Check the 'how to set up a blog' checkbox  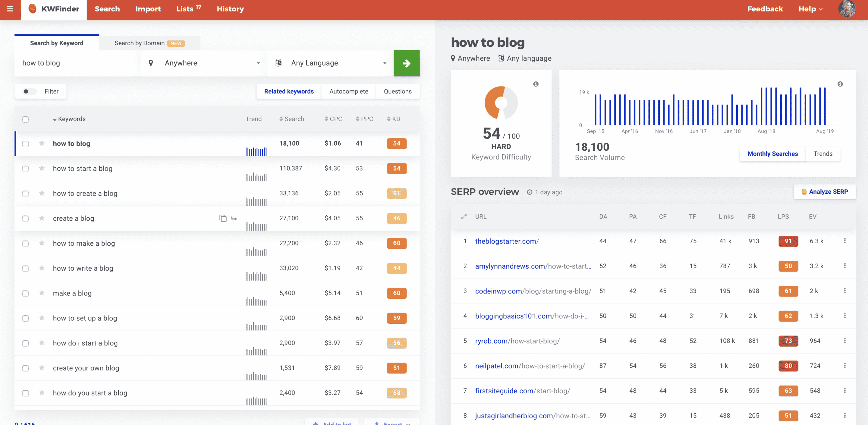26,319
